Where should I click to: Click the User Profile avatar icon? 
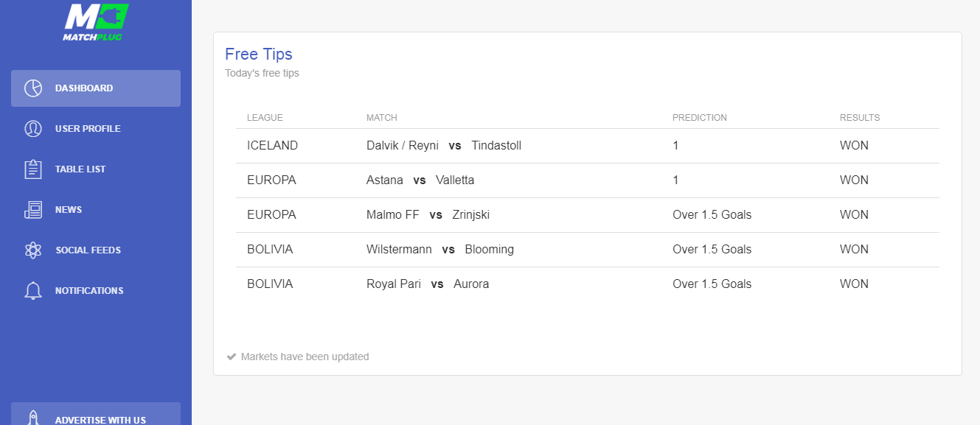tap(33, 129)
